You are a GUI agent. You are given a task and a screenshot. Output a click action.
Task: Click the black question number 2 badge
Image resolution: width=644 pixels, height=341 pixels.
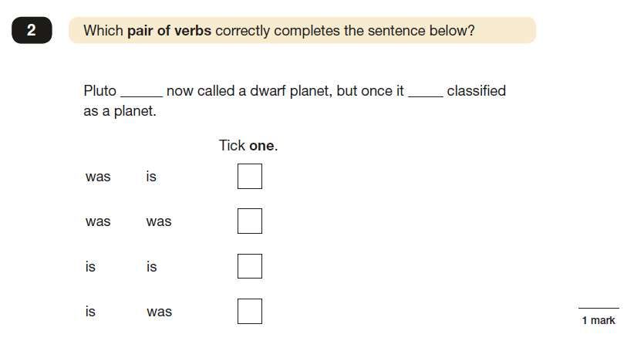pyautogui.click(x=32, y=30)
